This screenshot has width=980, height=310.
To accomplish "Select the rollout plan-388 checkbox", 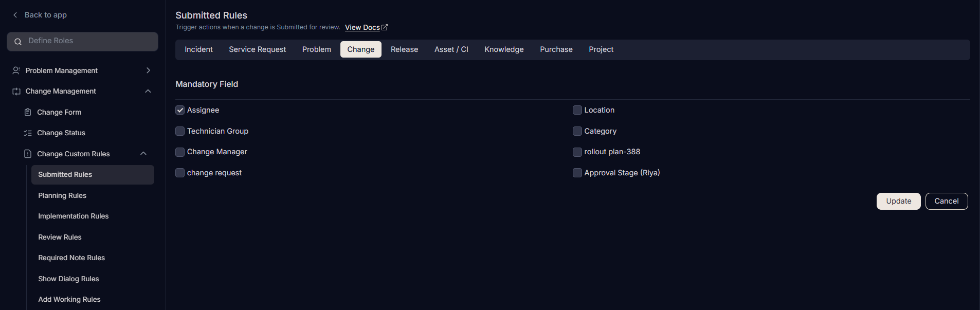I will point(577,152).
